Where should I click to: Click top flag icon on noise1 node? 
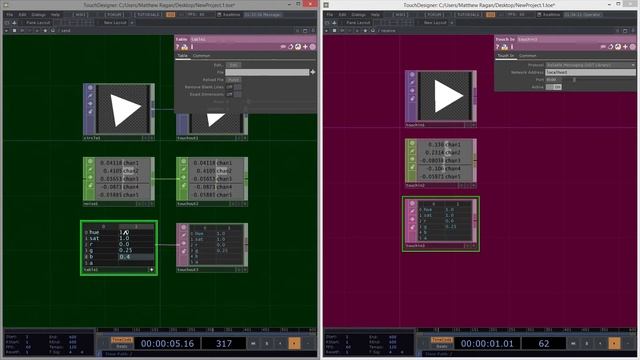(x=90, y=162)
